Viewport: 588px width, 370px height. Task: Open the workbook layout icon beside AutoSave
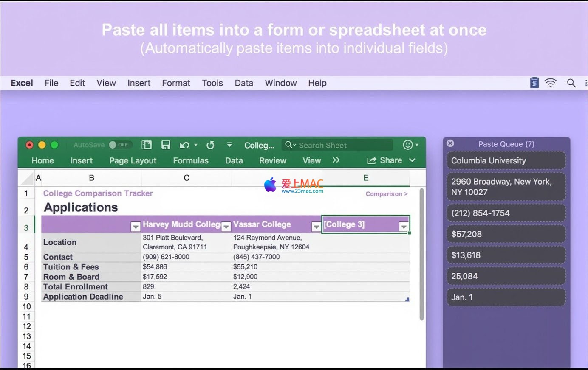pyautogui.click(x=147, y=145)
